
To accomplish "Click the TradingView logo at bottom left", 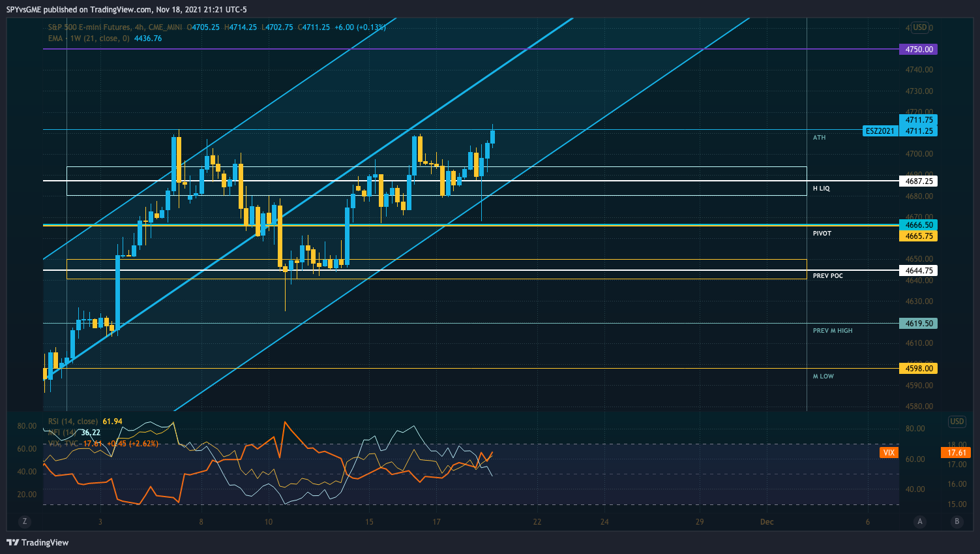I will (38, 542).
